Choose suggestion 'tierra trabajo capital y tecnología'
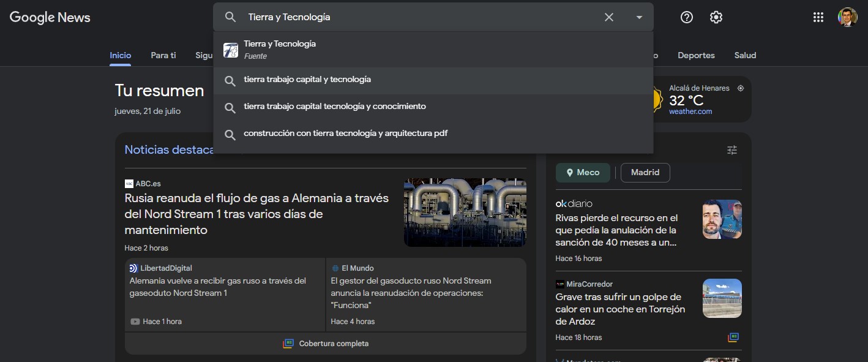868x362 pixels. pyautogui.click(x=433, y=80)
